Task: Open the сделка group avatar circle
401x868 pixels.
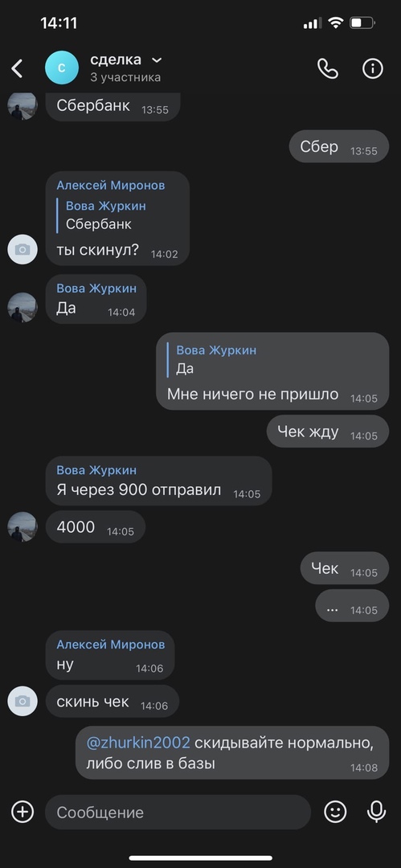Action: point(62,68)
